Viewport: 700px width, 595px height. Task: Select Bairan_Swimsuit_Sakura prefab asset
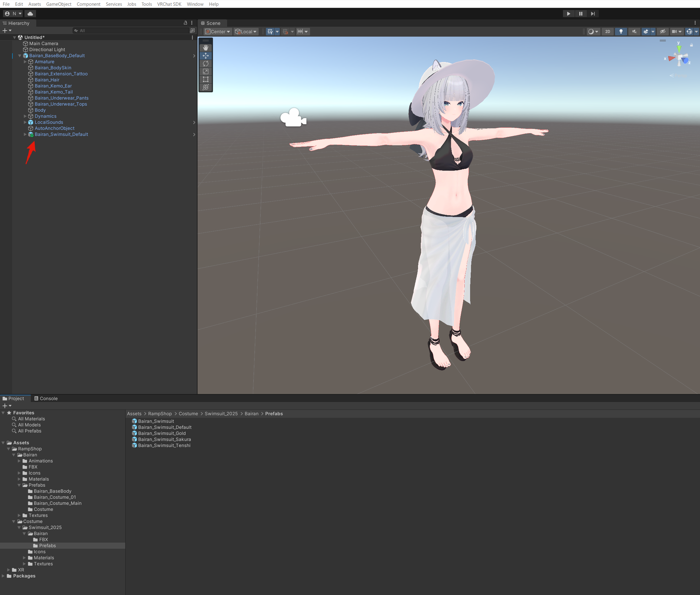click(x=165, y=439)
